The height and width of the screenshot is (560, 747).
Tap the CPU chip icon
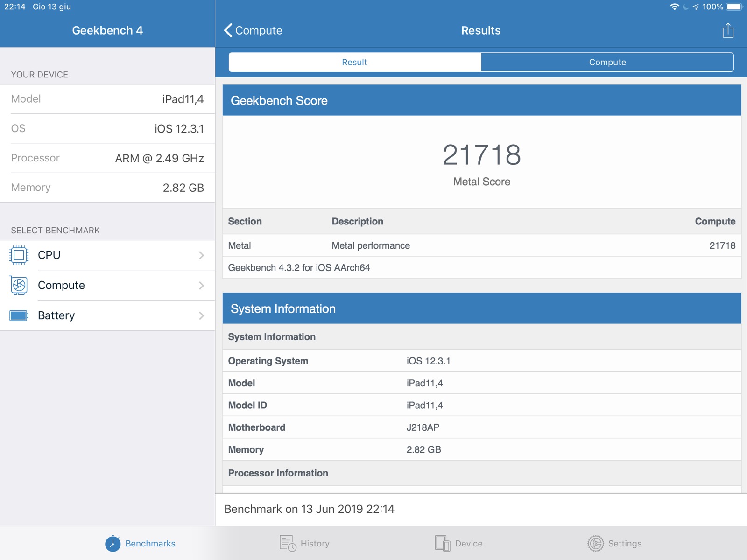(19, 255)
